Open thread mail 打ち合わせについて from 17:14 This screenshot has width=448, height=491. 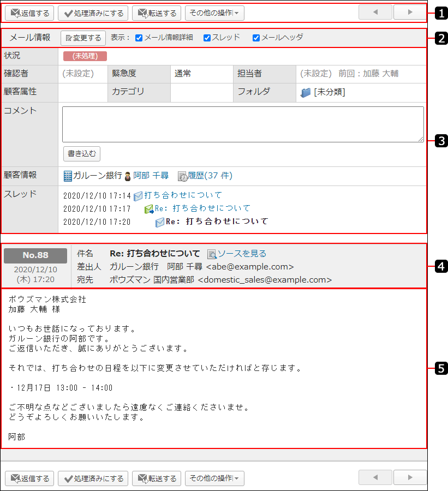coord(183,195)
